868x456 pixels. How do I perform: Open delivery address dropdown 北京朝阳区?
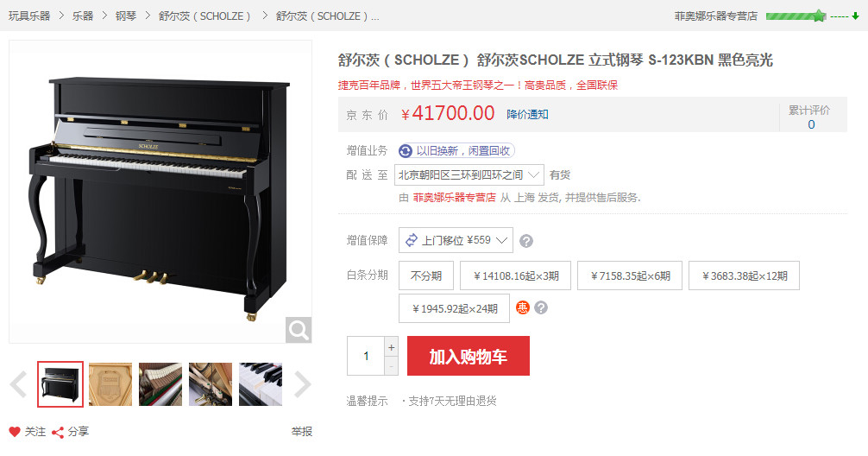(x=469, y=175)
